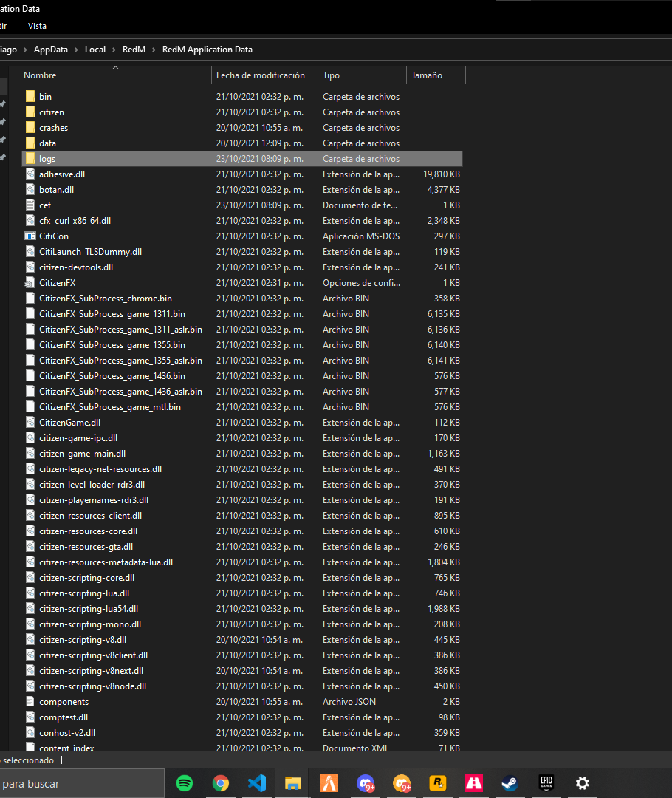Select CitizenFX_SubProcess_game_1355.bin

coord(112,345)
